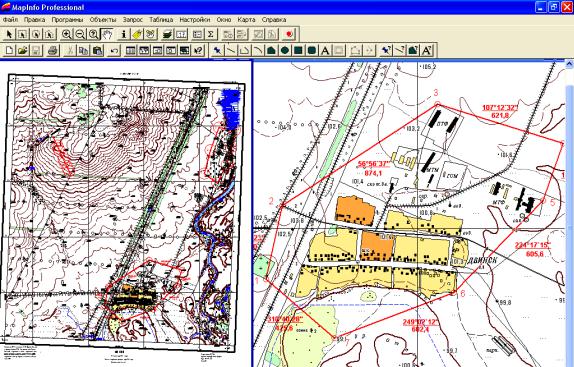Viewport: 574px width, 367px height.
Task: Create a New Table document icon
Action: click(9, 50)
